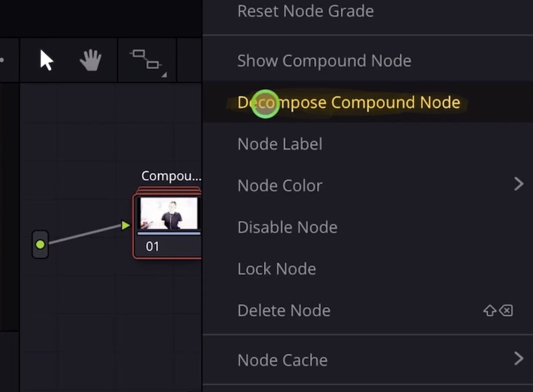This screenshot has width=533, height=392.
Task: Click Node Label to rename the node
Action: 280,144
